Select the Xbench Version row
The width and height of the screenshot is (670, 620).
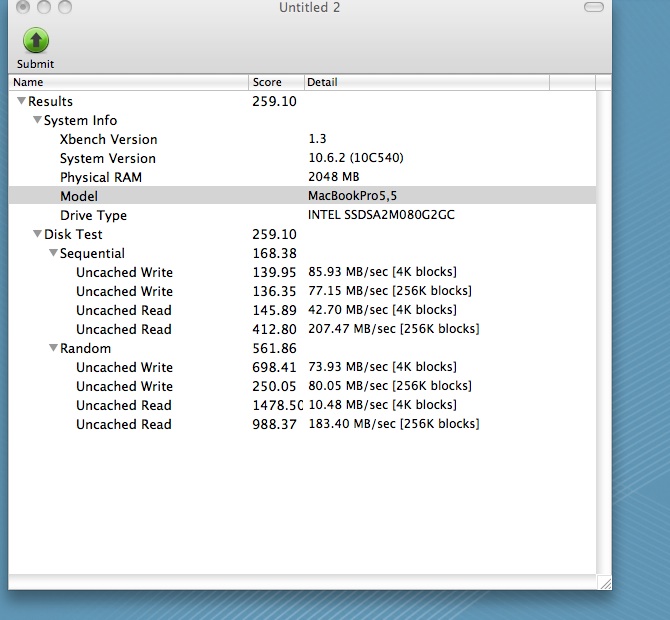pyautogui.click(x=302, y=139)
